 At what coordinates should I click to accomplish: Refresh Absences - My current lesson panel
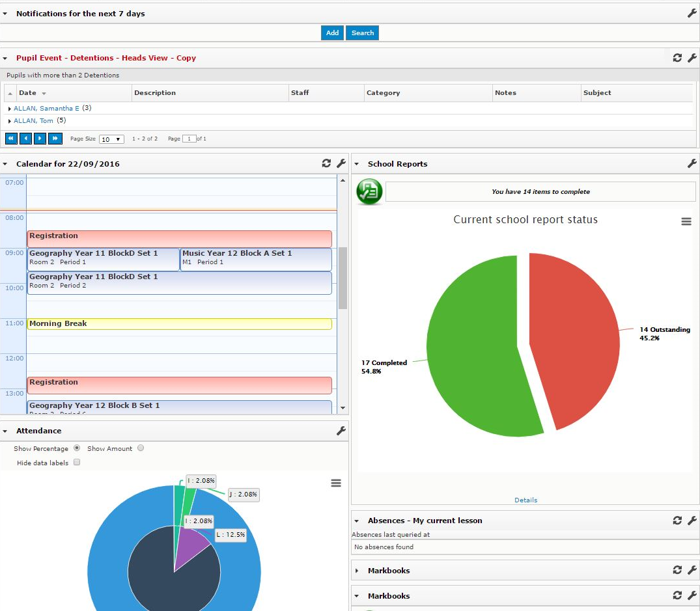click(677, 520)
